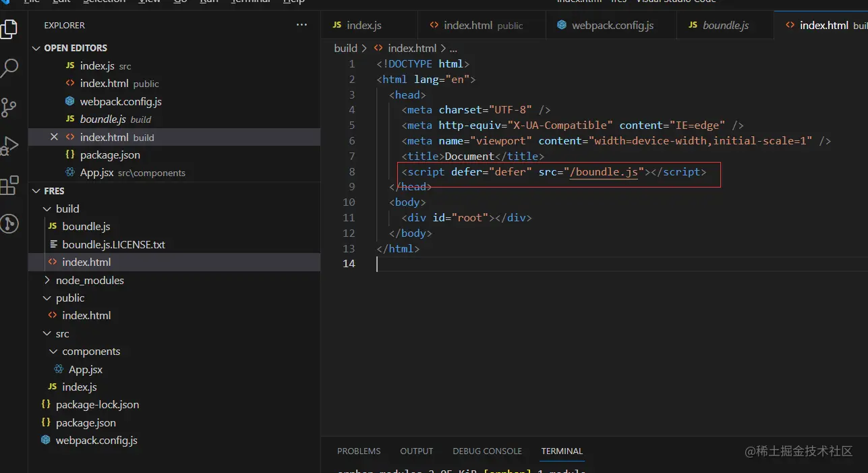Click webpack icon of webpack.config.js in FRES tree
This screenshot has width=868, height=473.
pyautogui.click(x=46, y=440)
